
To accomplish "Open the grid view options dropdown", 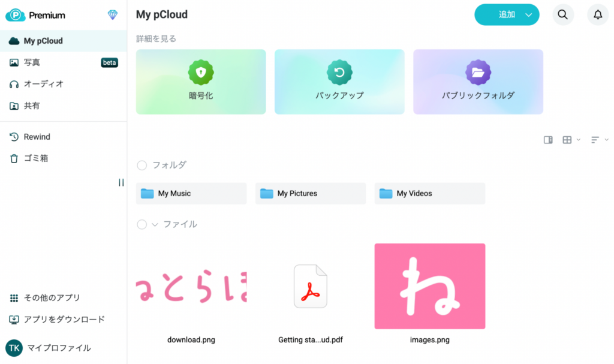I will click(571, 140).
